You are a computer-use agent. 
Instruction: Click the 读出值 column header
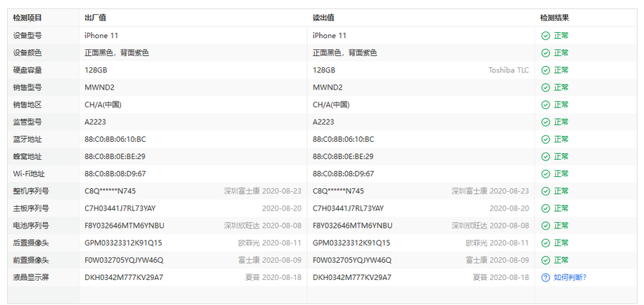tap(323, 18)
